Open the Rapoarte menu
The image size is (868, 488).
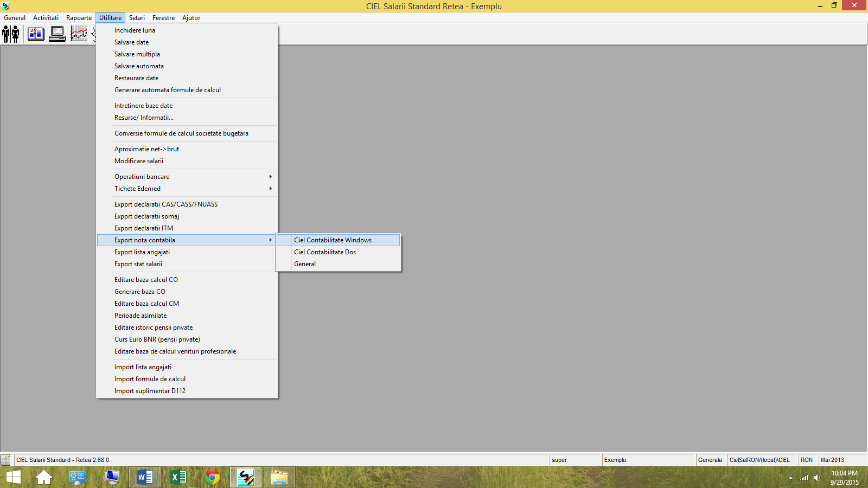point(79,18)
